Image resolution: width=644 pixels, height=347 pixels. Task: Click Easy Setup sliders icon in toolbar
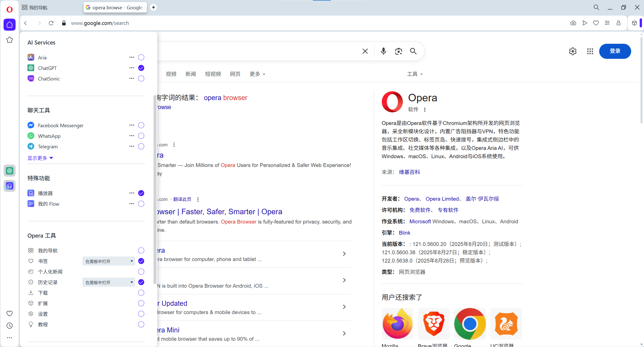click(607, 23)
